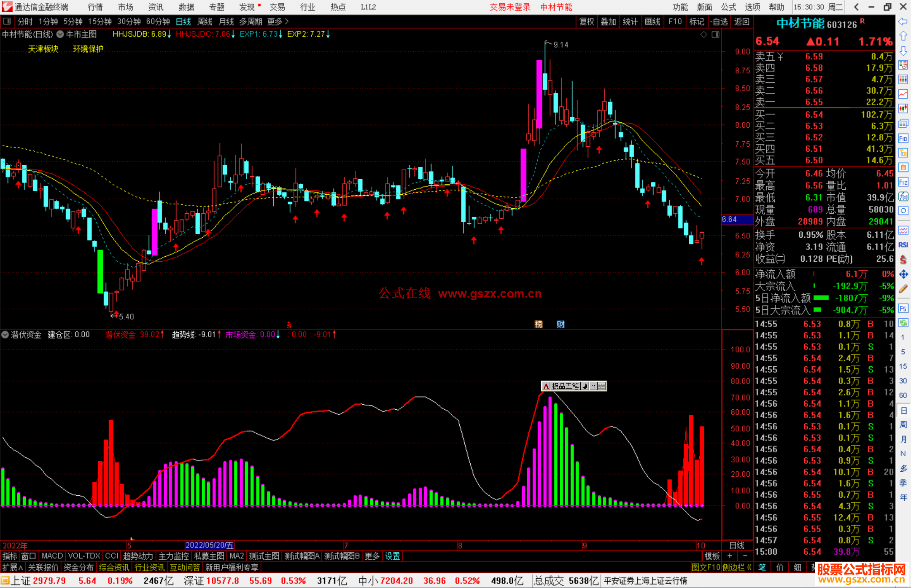Viewport: 911px width, 588px height.
Task: Collapse the 侧边栏 sidebar toggle
Action: tap(737, 567)
